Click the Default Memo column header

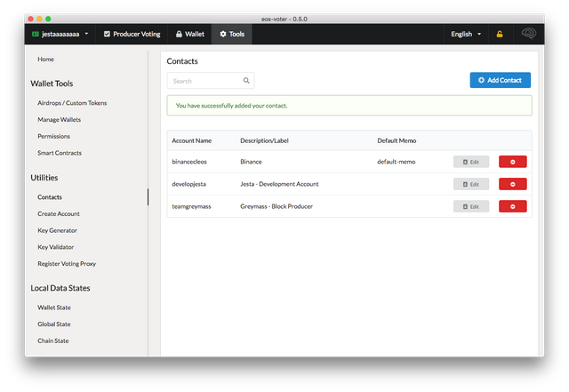(397, 140)
